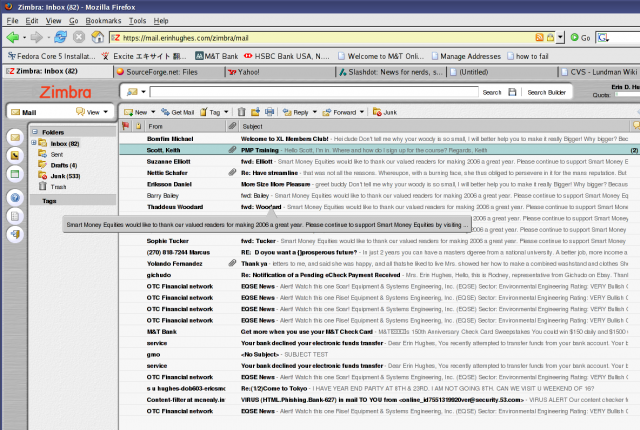Collapse the Folders section
640x430 pixels.
click(x=35, y=132)
